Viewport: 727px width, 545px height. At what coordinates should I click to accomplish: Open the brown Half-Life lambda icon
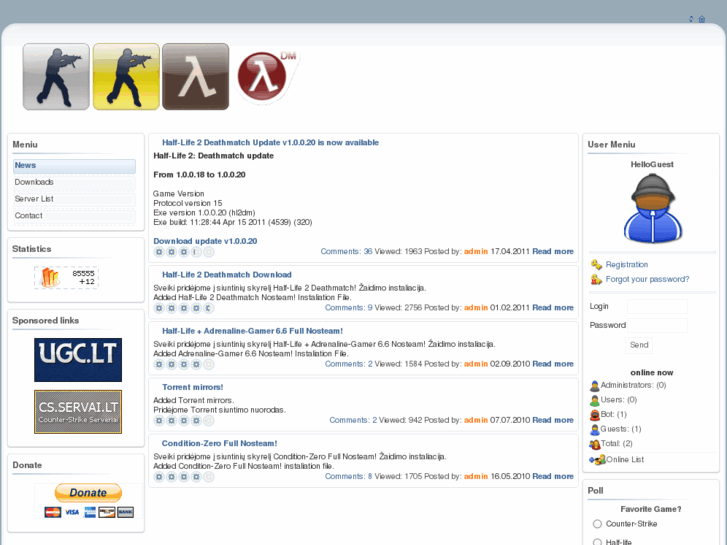(x=196, y=77)
